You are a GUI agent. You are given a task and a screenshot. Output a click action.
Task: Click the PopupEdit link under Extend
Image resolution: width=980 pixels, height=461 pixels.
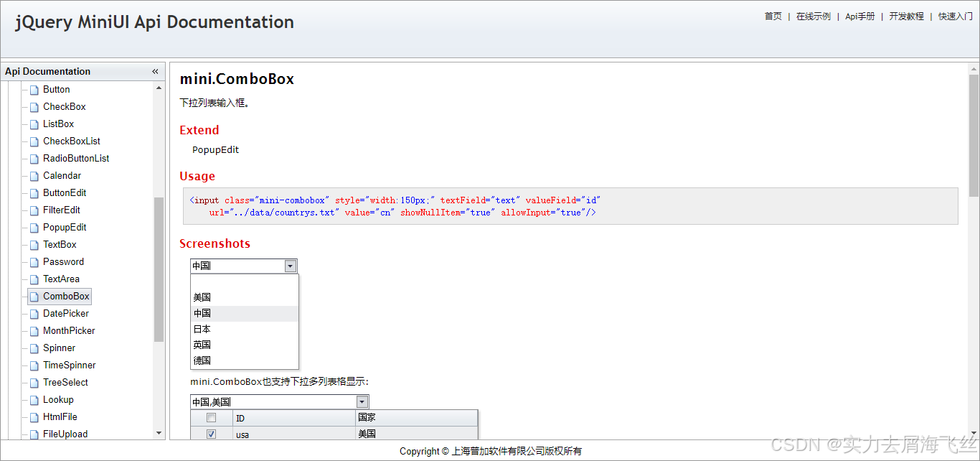tap(215, 149)
